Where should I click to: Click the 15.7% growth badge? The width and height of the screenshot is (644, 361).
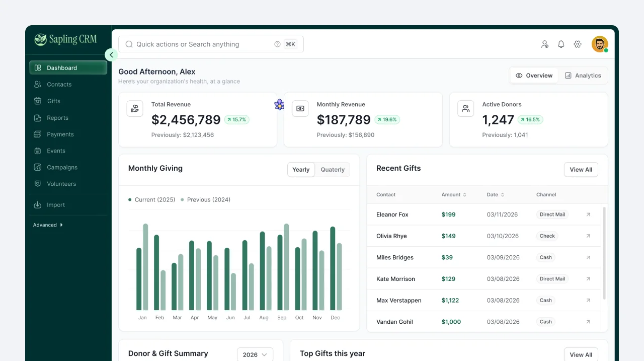tap(237, 120)
